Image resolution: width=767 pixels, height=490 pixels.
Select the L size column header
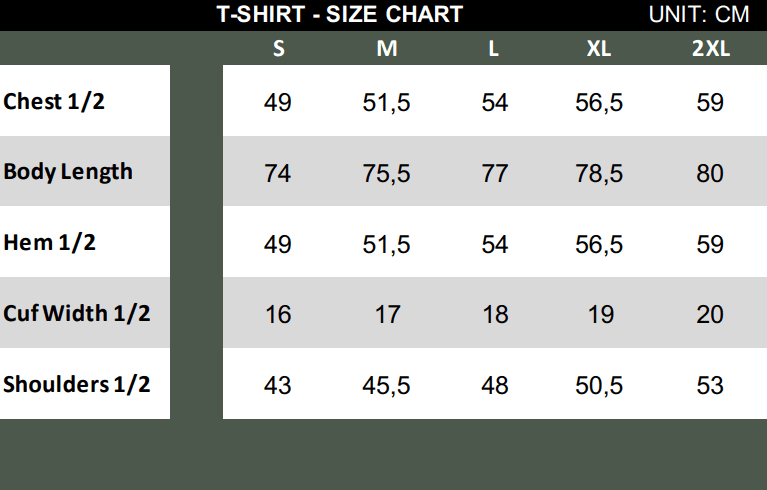click(494, 49)
